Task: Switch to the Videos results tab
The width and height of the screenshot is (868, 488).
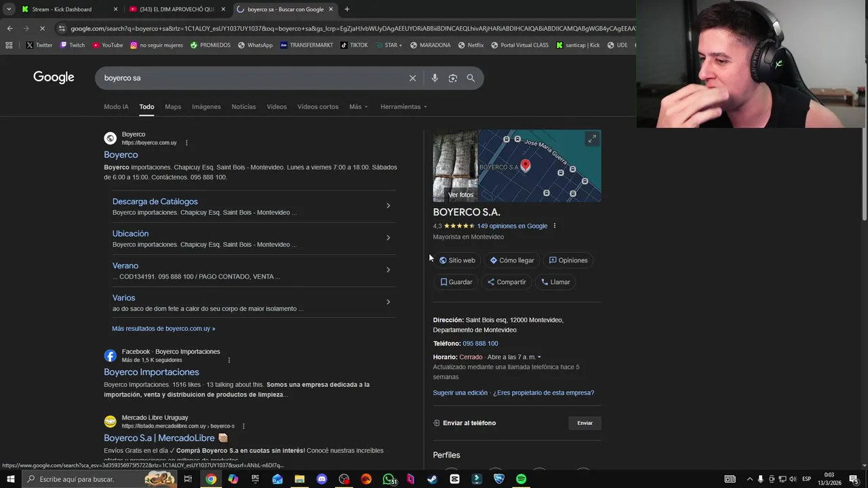Action: pos(277,106)
